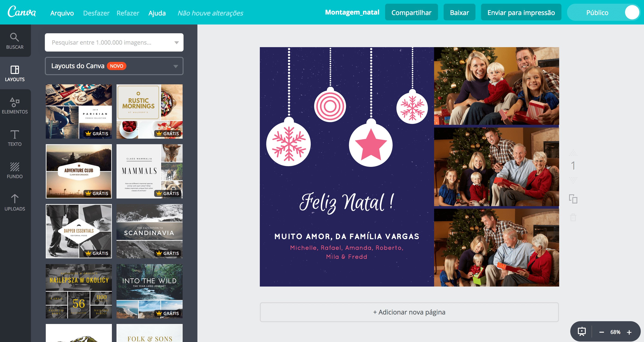Start presentation mode icon

[x=582, y=332]
